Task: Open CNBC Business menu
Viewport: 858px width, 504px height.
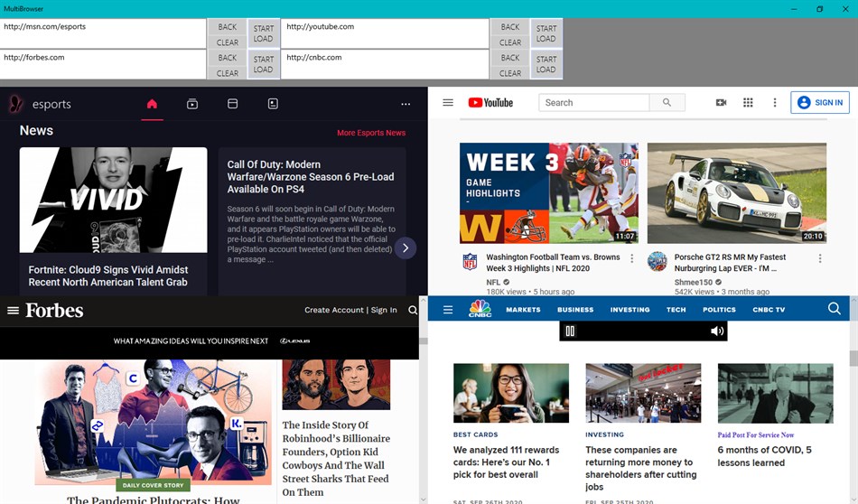Action: (575, 310)
